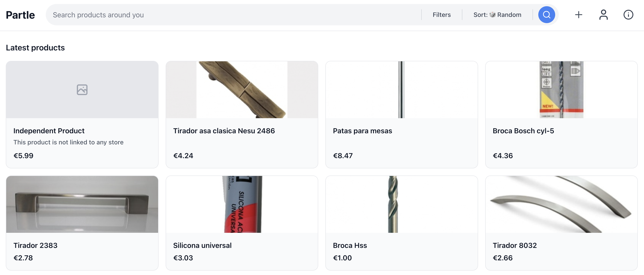The height and width of the screenshot is (275, 644).
Task: Click the Partle logo
Action: pyautogui.click(x=20, y=14)
